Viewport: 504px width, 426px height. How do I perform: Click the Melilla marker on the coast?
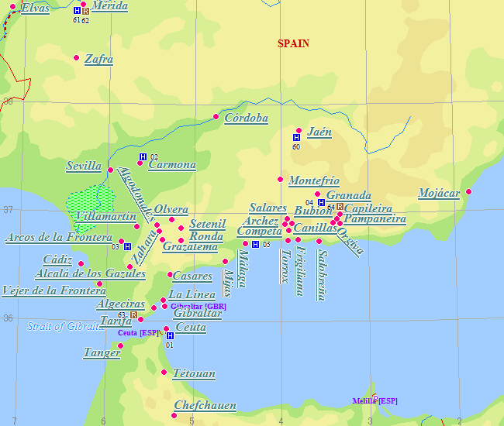pyautogui.click(x=375, y=397)
